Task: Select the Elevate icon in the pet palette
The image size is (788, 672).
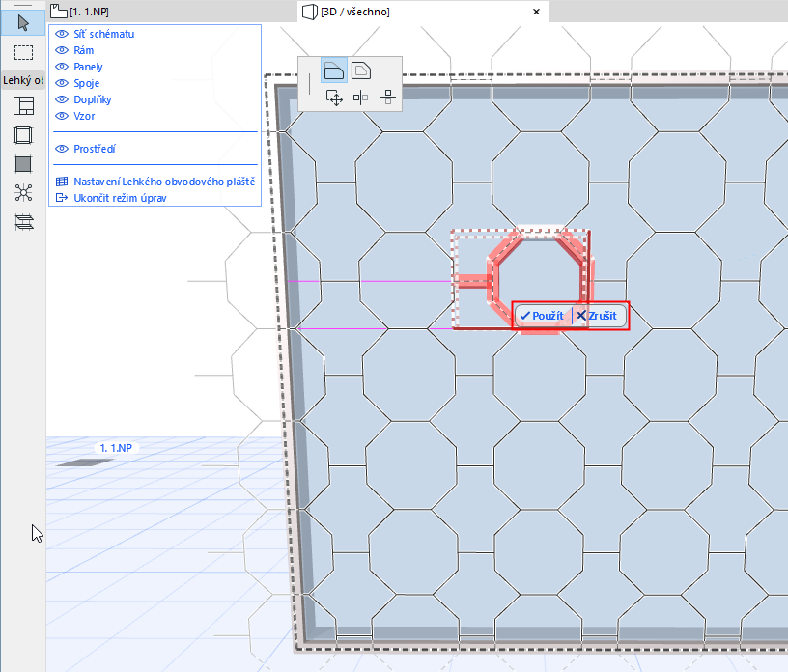Action: point(388,98)
